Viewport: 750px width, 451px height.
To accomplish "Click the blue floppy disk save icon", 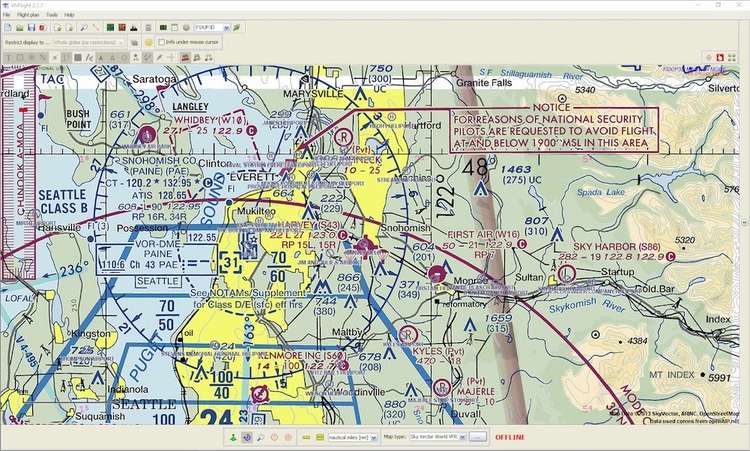I will point(31,28).
